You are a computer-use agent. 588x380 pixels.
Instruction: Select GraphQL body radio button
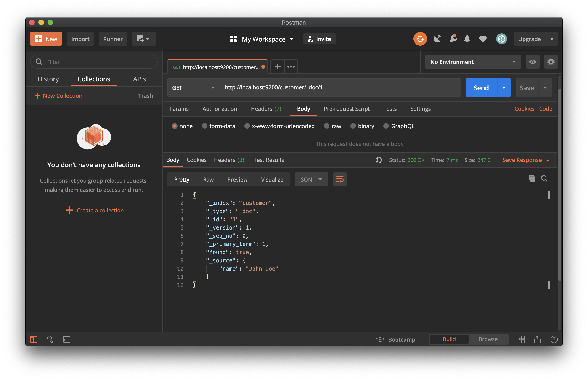[x=386, y=126]
